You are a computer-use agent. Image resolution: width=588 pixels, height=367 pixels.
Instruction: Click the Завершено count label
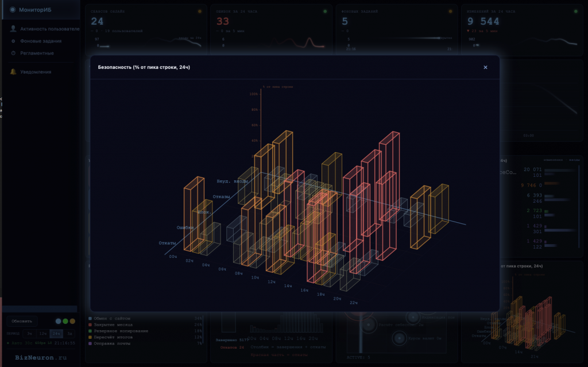232,340
